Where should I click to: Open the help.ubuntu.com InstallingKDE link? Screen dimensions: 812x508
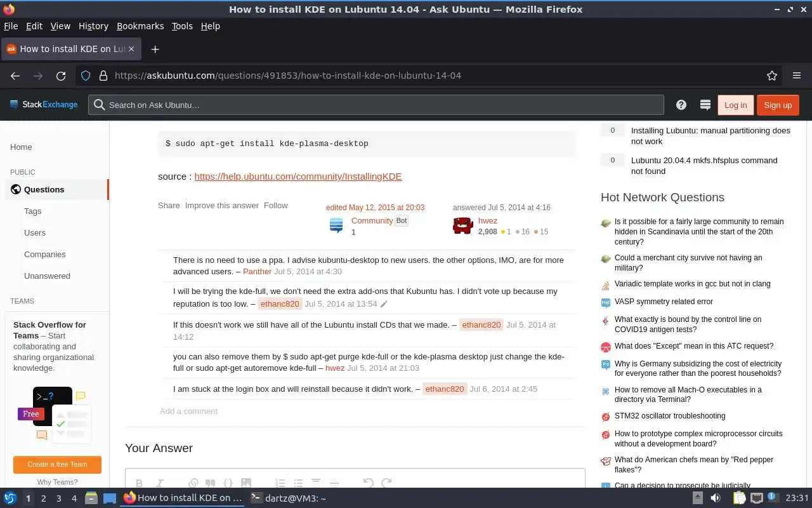pyautogui.click(x=298, y=177)
